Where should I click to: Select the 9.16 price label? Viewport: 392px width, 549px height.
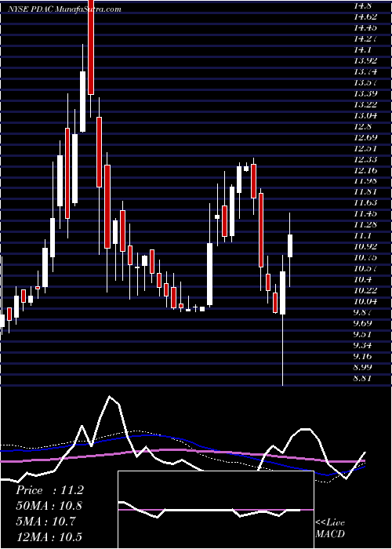[x=363, y=356]
